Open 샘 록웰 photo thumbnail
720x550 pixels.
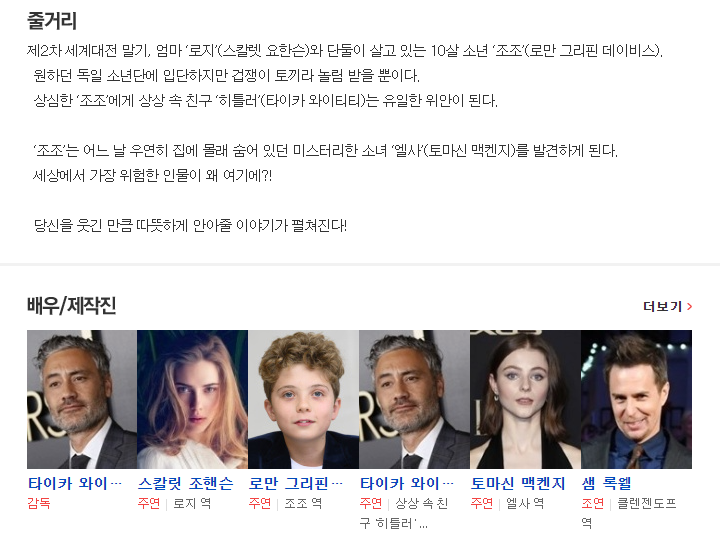636,399
